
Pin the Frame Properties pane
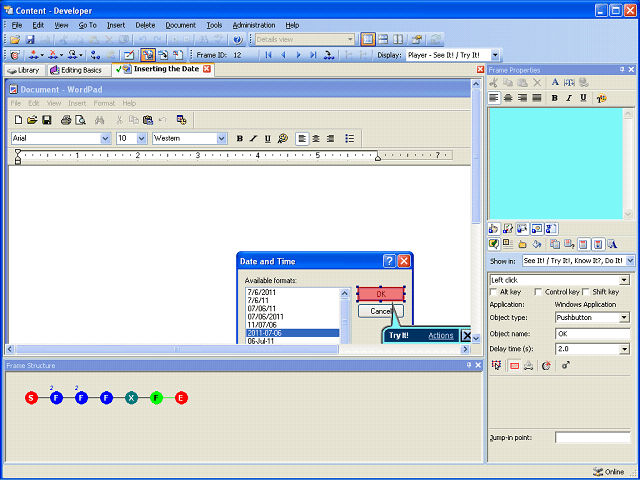(x=622, y=70)
